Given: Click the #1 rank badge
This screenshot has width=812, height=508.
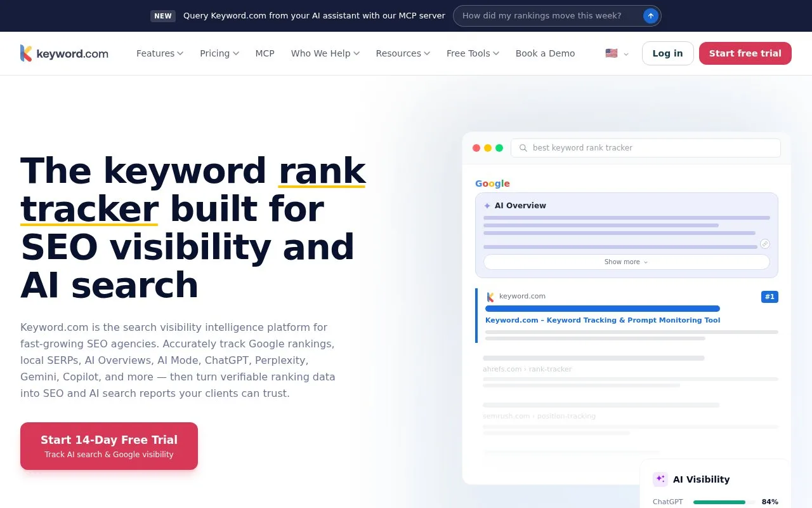Looking at the screenshot, I should (x=769, y=297).
